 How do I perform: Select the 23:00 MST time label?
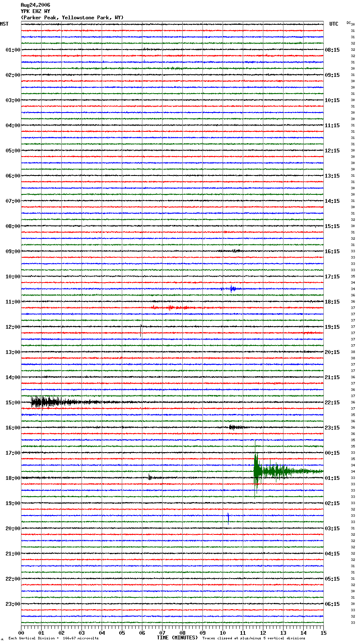13,604
